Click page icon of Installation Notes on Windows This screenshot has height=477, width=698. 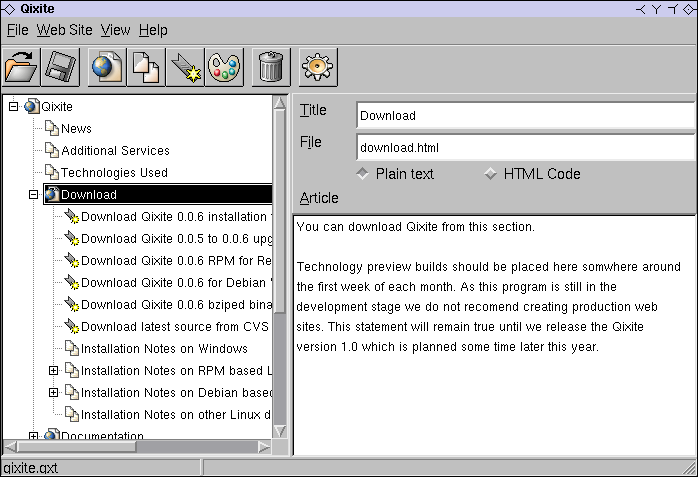72,348
